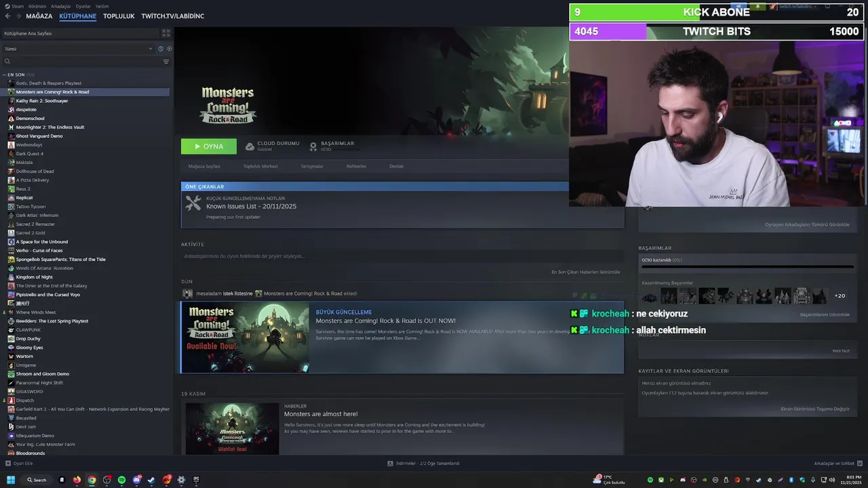Open the Oyunlar menu

pyautogui.click(x=83, y=6)
